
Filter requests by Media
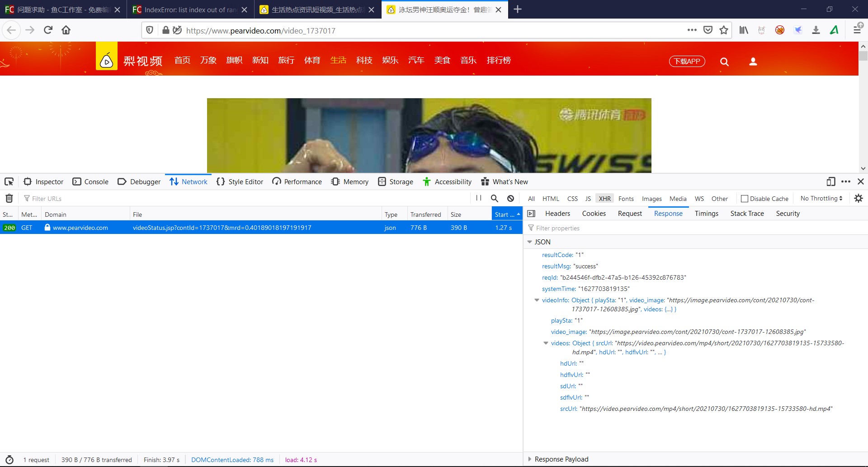pos(678,199)
